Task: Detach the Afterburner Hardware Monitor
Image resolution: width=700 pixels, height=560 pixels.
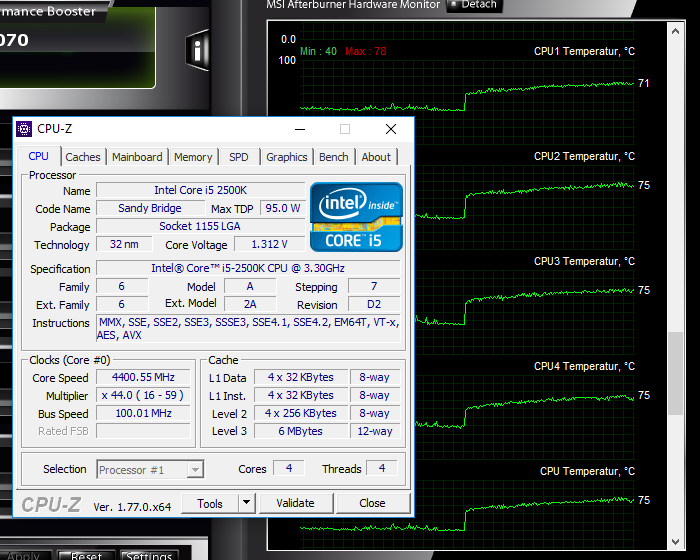Action: pyautogui.click(x=474, y=5)
